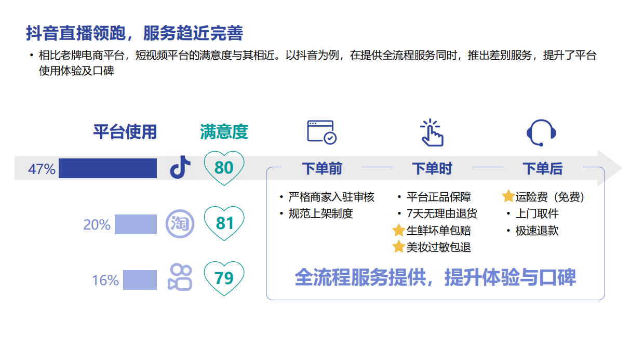Click the browser window checkmark icon above 下单前
This screenshot has height=362, width=644.
click(x=320, y=132)
